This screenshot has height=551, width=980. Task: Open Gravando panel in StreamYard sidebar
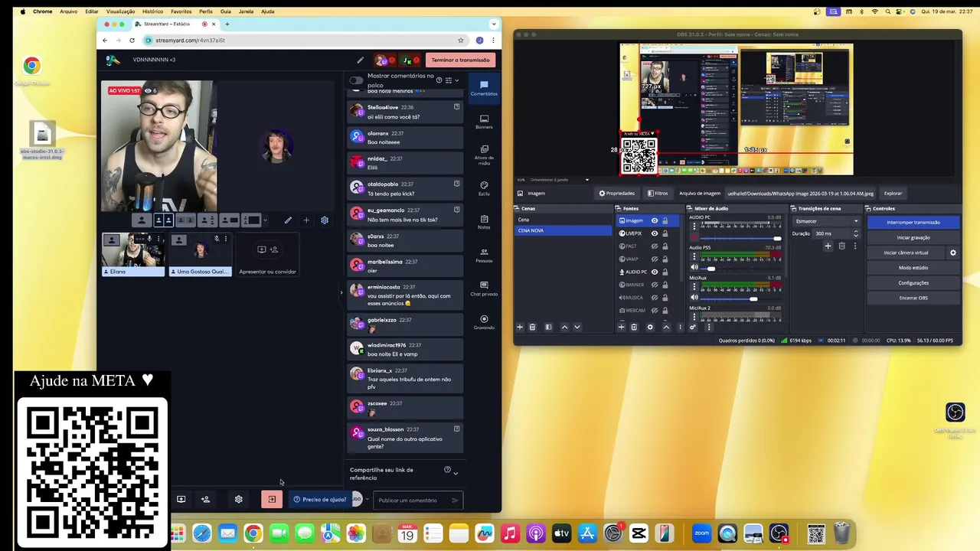pos(484,322)
